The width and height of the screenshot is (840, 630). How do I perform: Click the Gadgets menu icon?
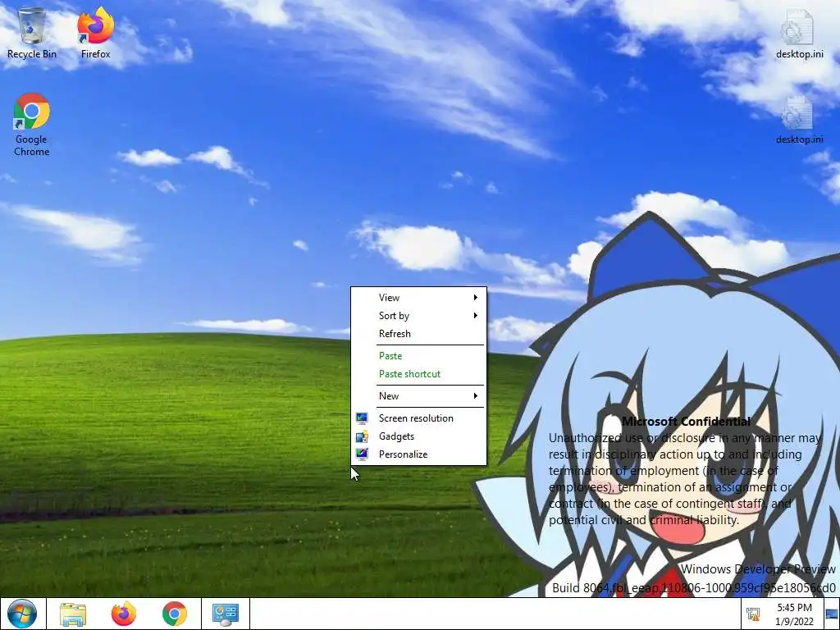362,436
